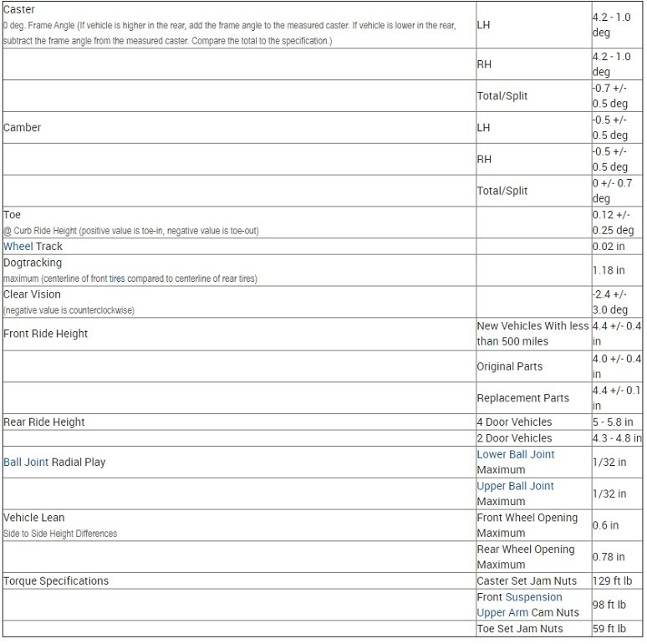This screenshot has height=644, width=647.
Task: Select the Dogtracking label text
Action: [x=33, y=263]
